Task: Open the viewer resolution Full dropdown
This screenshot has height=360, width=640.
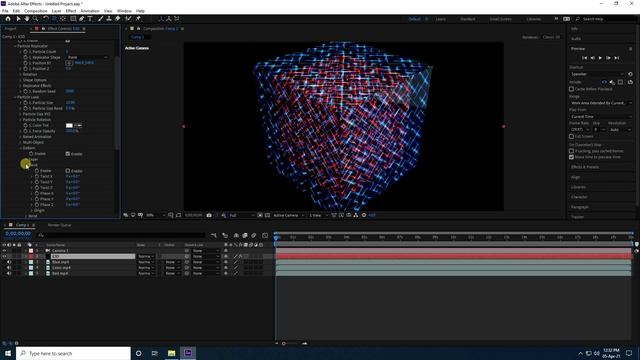Action: [241, 215]
